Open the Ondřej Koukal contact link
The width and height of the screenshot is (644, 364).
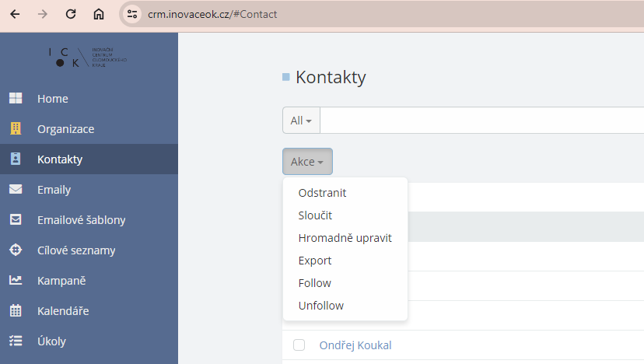tap(355, 345)
